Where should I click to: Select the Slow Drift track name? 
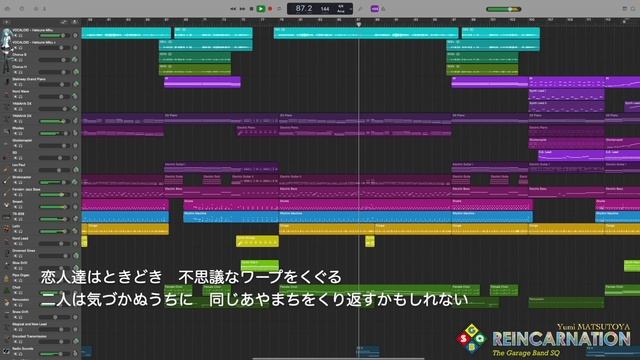tap(20, 263)
